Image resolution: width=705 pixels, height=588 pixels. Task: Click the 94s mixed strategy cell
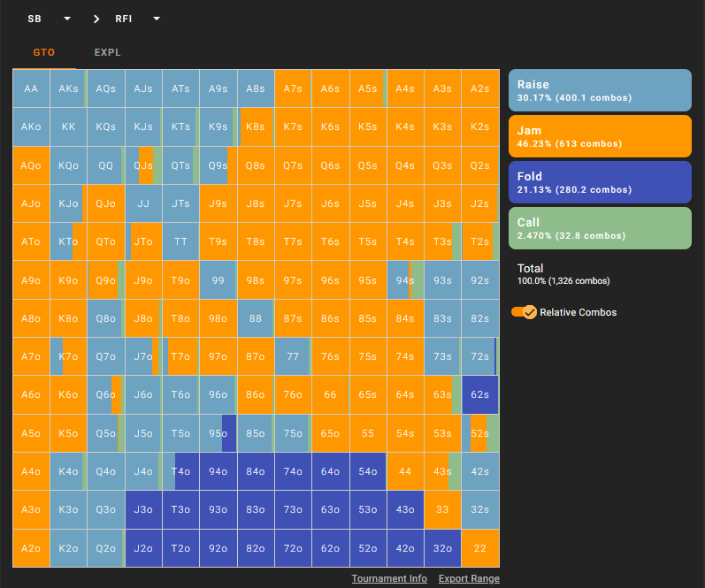click(405, 280)
